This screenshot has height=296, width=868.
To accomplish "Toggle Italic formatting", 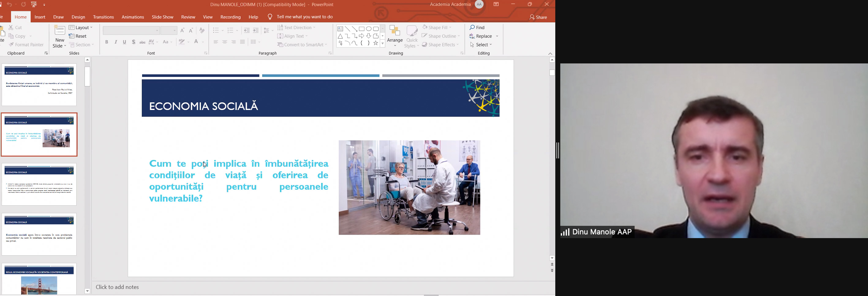I will click(115, 42).
